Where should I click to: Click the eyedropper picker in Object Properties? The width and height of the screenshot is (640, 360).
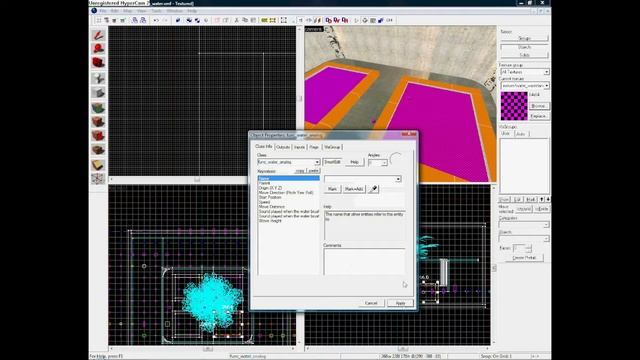click(x=373, y=189)
